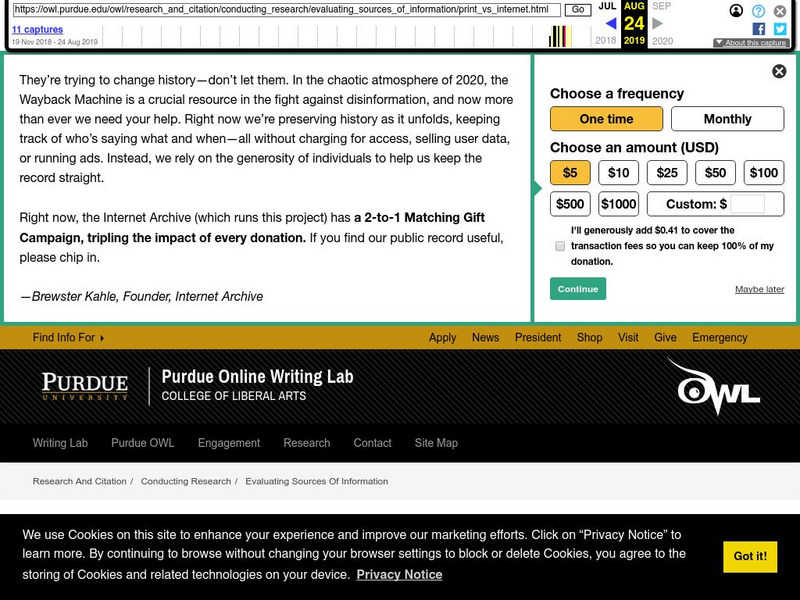This screenshot has width=800, height=600.
Task: Open the Find Info For dropdown
Action: click(x=66, y=338)
